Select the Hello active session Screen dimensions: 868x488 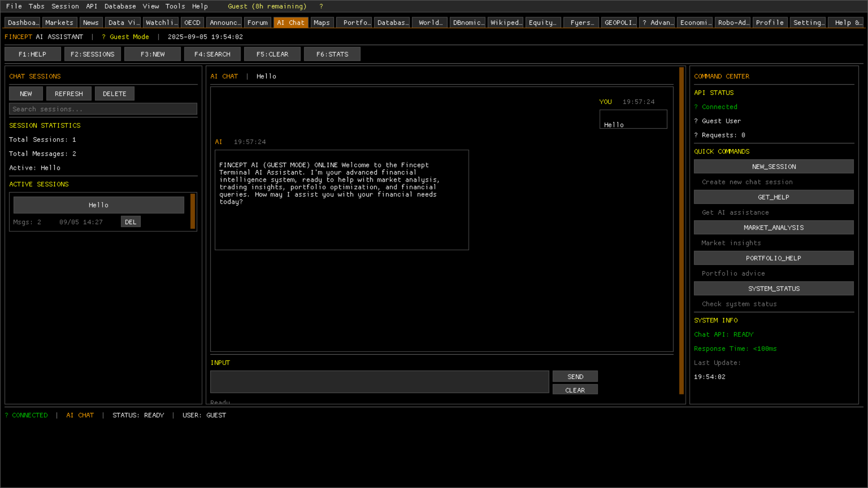pos(99,205)
